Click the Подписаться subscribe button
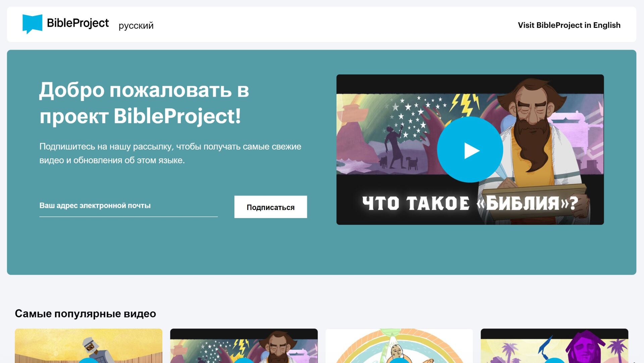This screenshot has width=644, height=363. [270, 207]
